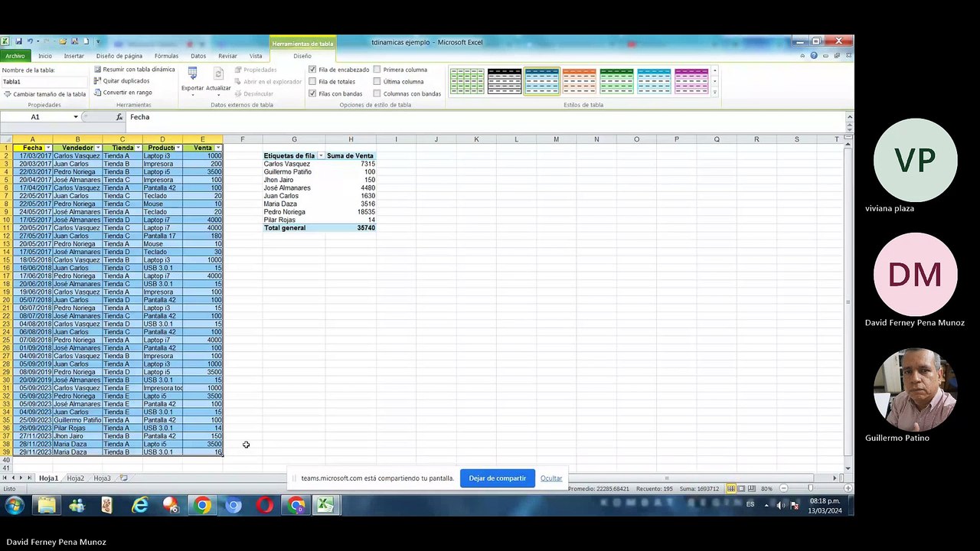Image resolution: width=980 pixels, height=551 pixels.
Task: Open Opera browser from taskbar
Action: tap(264, 505)
